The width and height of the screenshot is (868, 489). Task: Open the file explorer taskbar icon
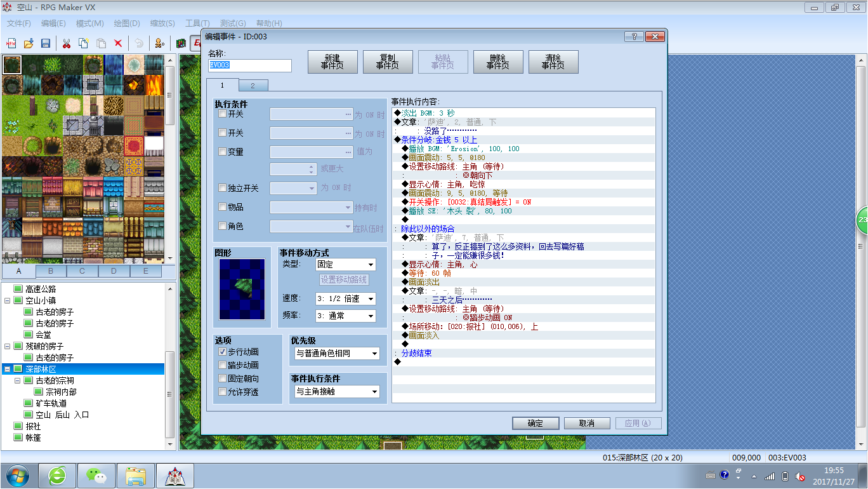(136, 475)
